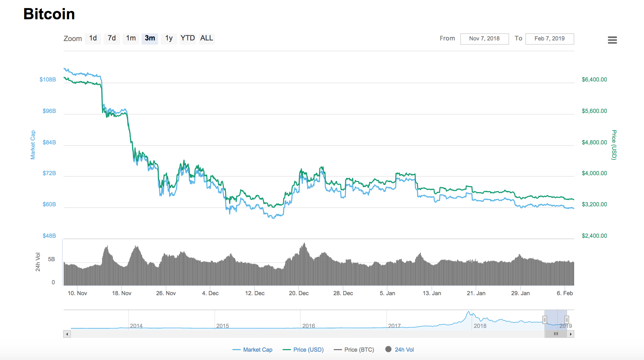644x360 pixels.
Task: Click the 5B volume axis label
Action: point(51,259)
